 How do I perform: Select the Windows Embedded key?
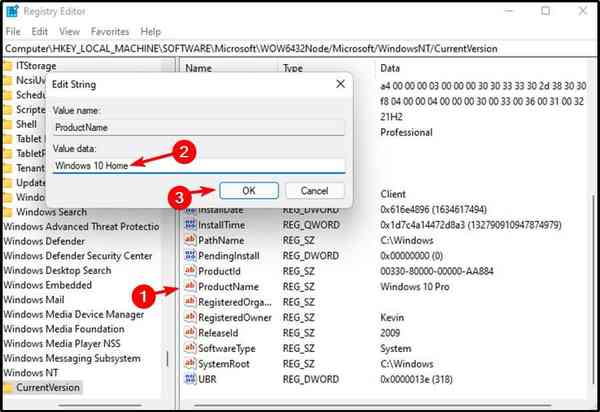pyautogui.click(x=48, y=285)
